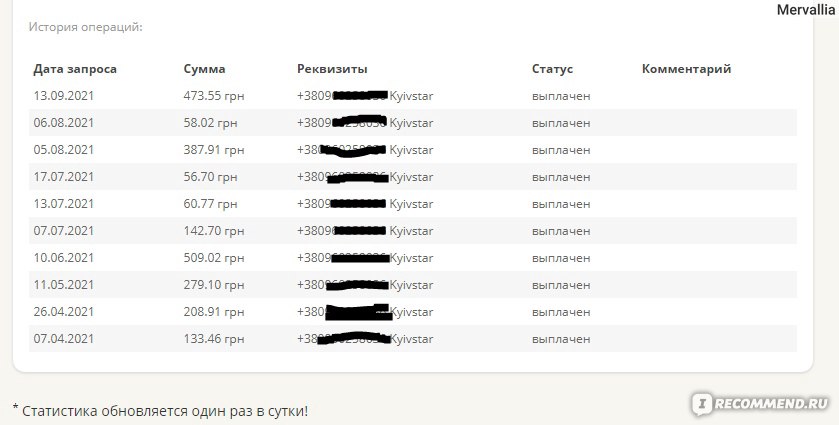Click the Реквизиты column header
839x425 pixels.
pyautogui.click(x=332, y=69)
